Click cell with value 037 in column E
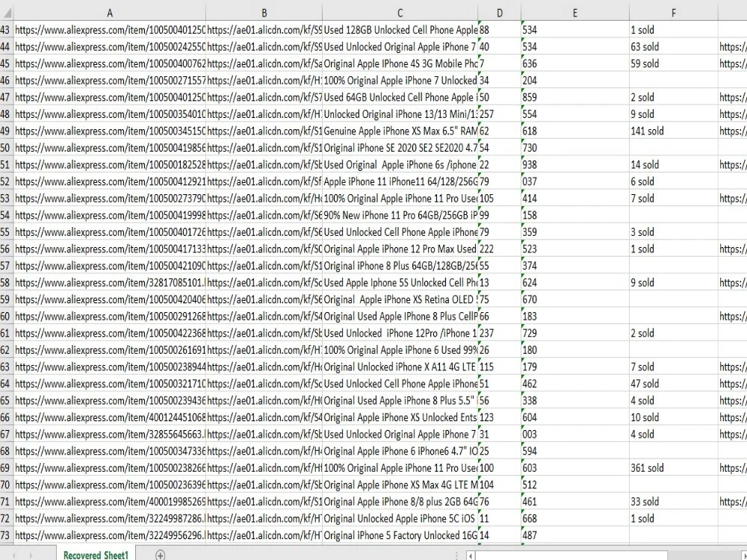747x560 pixels. click(x=575, y=181)
